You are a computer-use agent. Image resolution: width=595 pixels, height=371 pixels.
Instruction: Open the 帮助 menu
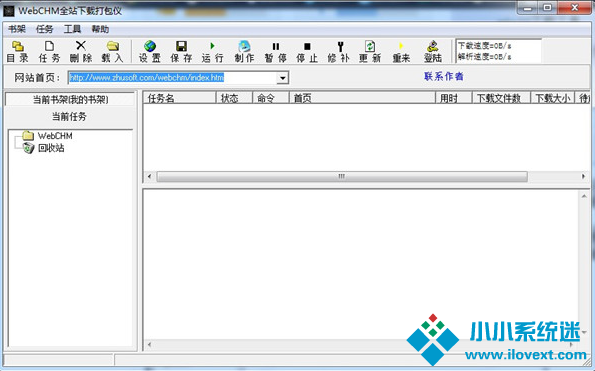point(100,29)
